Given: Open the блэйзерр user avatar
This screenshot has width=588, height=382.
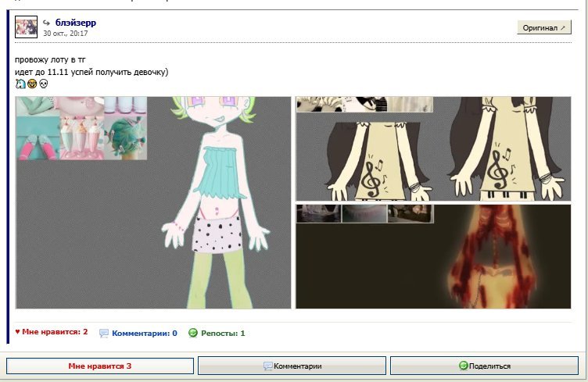Looking at the screenshot, I should [x=26, y=27].
